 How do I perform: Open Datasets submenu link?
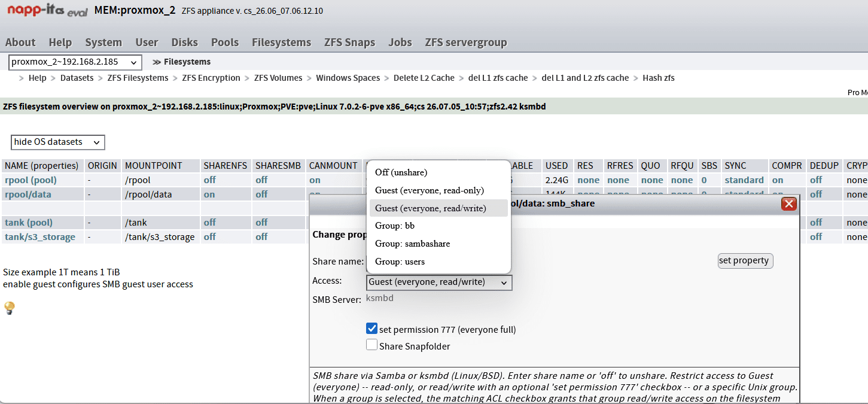pyautogui.click(x=77, y=78)
